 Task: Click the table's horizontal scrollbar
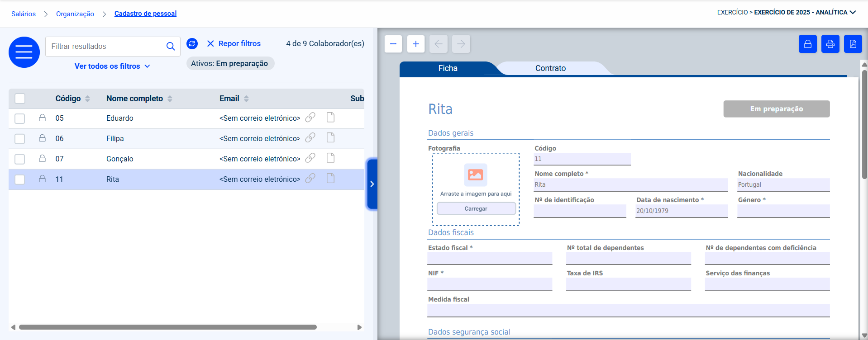click(x=167, y=327)
